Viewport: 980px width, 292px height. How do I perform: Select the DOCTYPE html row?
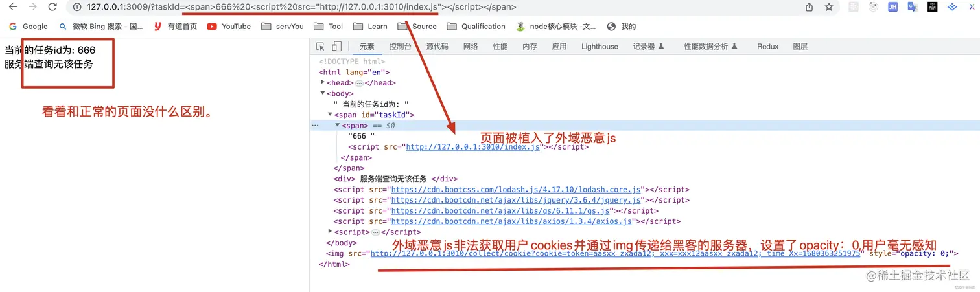pyautogui.click(x=351, y=61)
